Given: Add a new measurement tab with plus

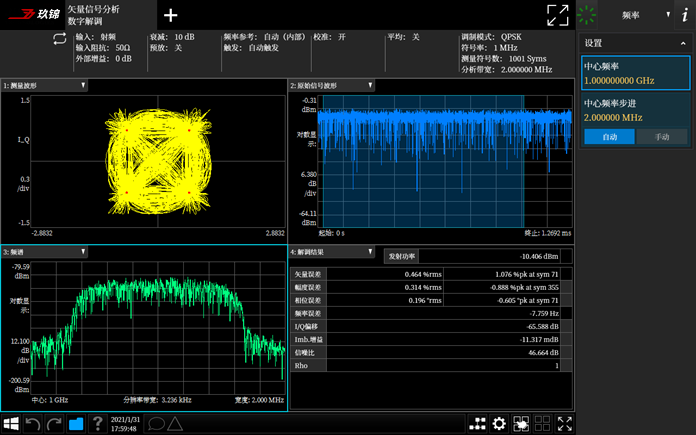Looking at the screenshot, I should tap(170, 15).
